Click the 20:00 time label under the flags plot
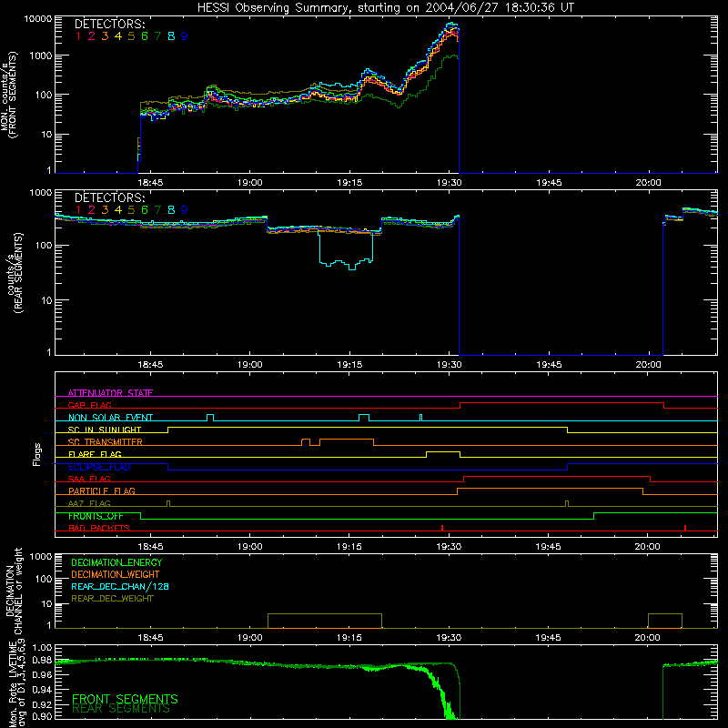 [x=647, y=547]
